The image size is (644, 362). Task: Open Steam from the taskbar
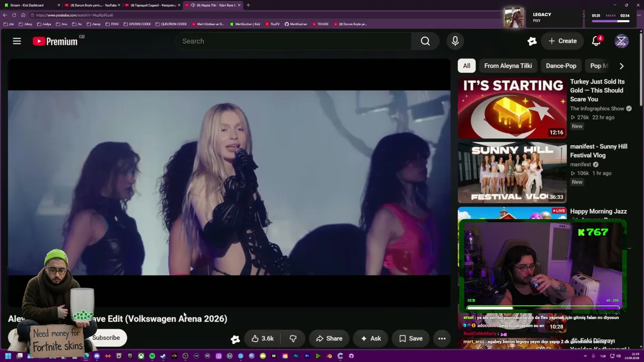(163, 356)
